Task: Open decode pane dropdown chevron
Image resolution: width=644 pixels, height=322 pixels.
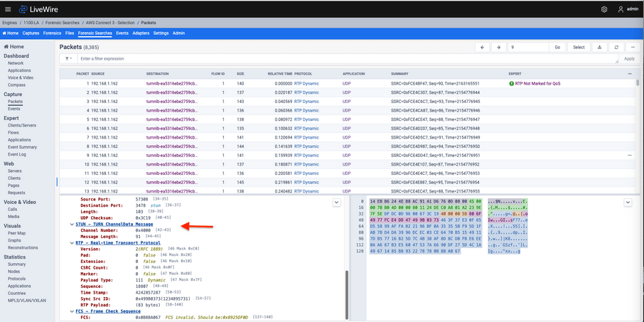Action: click(x=336, y=202)
